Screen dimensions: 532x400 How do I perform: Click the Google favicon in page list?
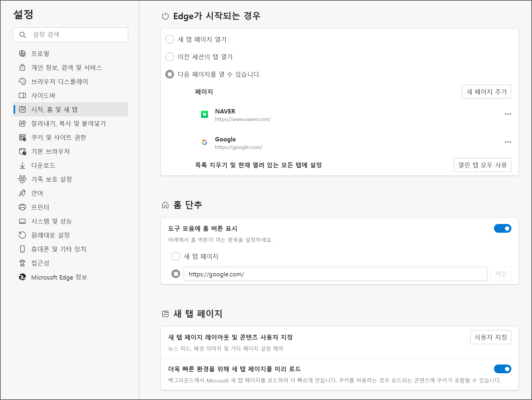tap(205, 142)
